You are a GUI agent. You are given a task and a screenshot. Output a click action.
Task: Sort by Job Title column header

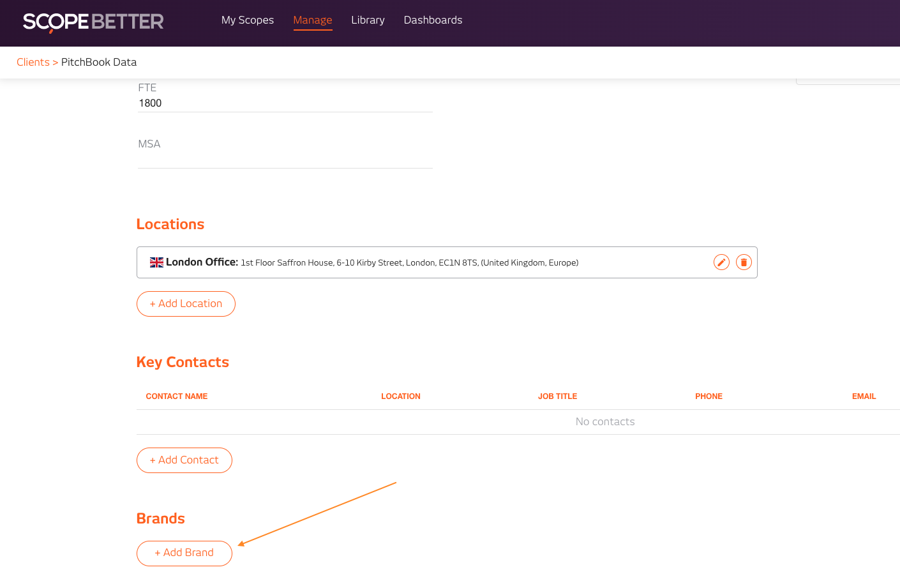coord(557,396)
